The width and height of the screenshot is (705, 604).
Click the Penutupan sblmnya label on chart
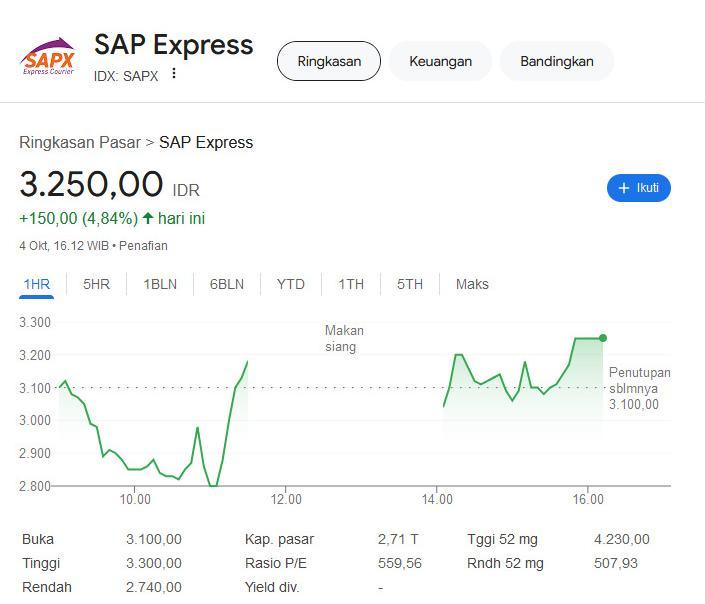click(x=639, y=380)
